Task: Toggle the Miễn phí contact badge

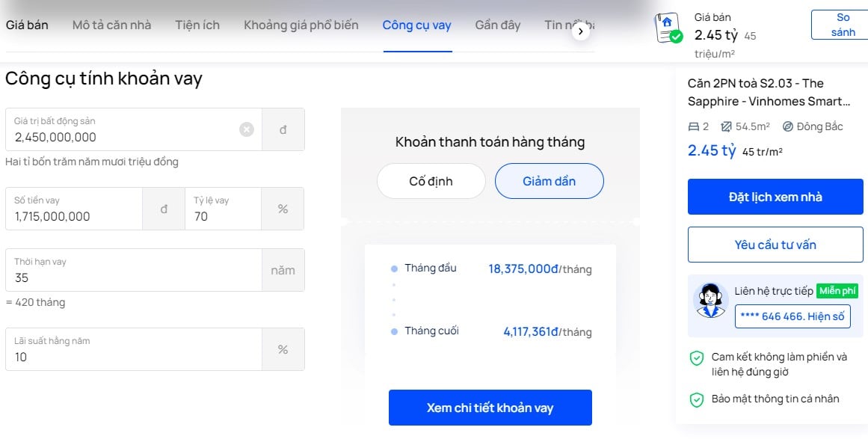Action: coord(837,290)
